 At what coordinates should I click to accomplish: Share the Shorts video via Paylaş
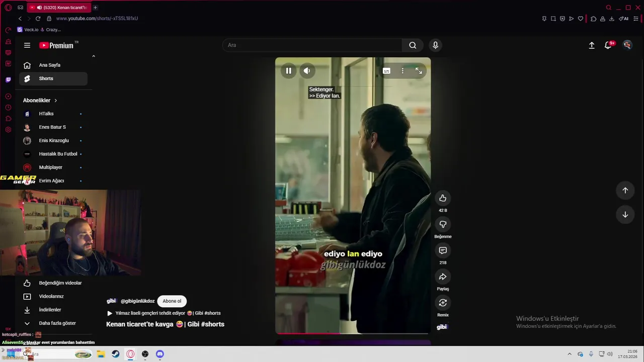(x=443, y=277)
